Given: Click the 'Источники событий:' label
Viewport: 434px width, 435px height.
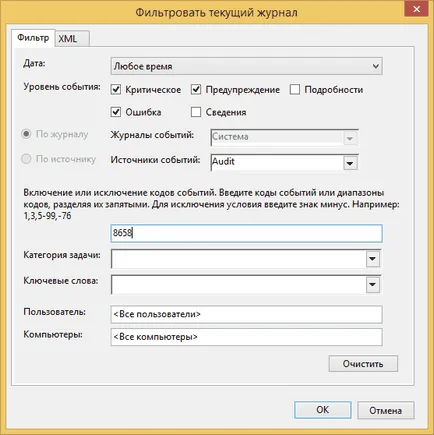Looking at the screenshot, I should [155, 160].
